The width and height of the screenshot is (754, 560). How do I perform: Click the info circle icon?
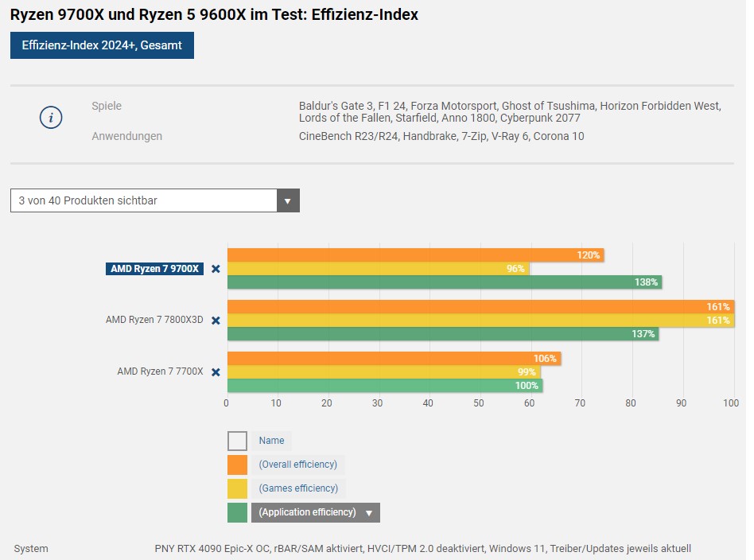click(51, 118)
